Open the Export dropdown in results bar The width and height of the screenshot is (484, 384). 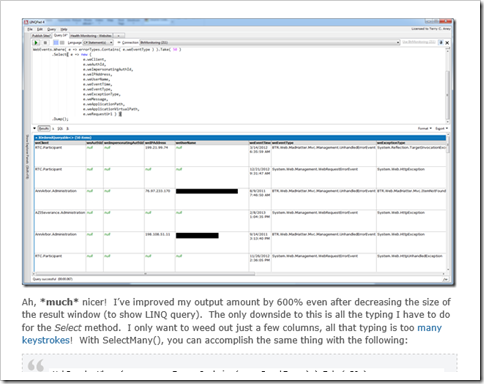tap(441, 129)
